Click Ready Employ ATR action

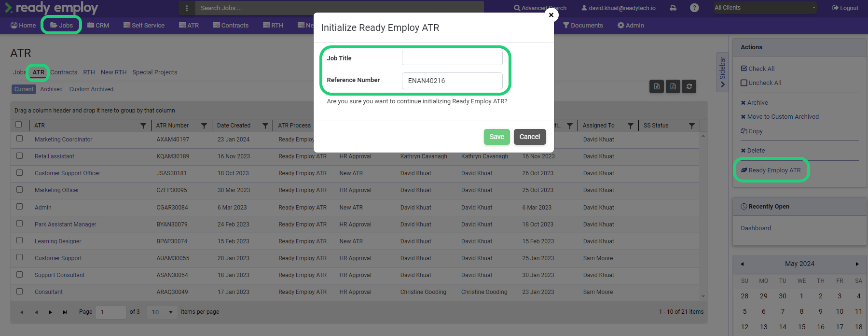click(x=771, y=170)
